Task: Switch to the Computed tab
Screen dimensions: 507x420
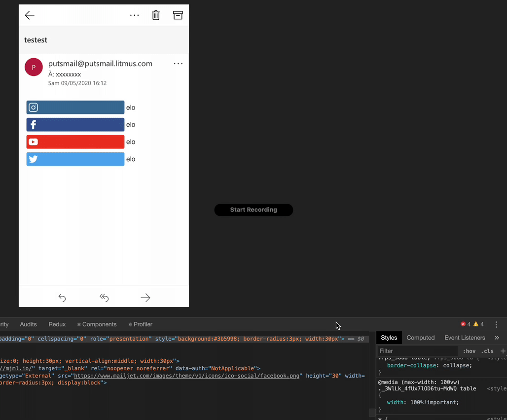Action: [421, 338]
